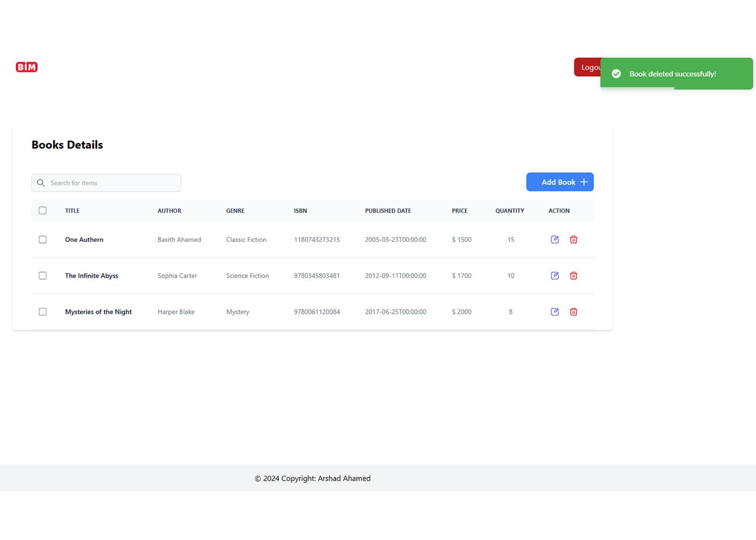Select all books using header checkbox
756x540 pixels.
click(43, 210)
